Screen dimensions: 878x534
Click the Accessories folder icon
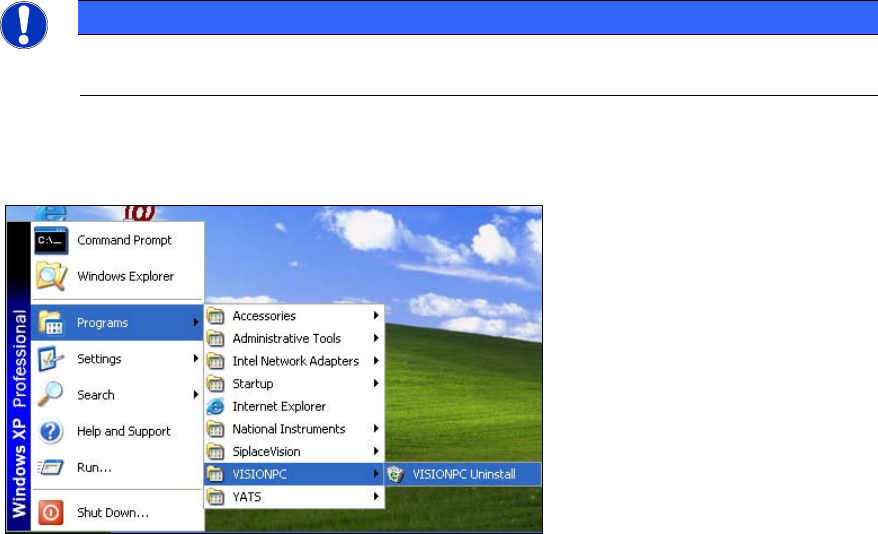(216, 316)
